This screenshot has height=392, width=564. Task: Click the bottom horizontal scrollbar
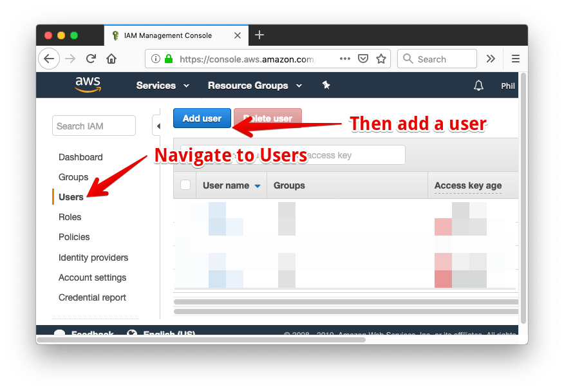coord(202,340)
